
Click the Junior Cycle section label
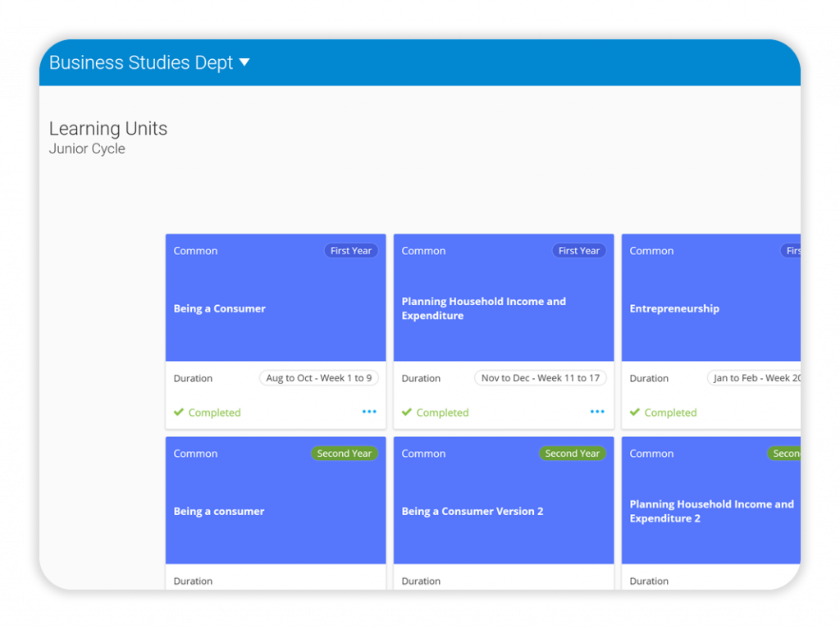pyautogui.click(x=87, y=148)
